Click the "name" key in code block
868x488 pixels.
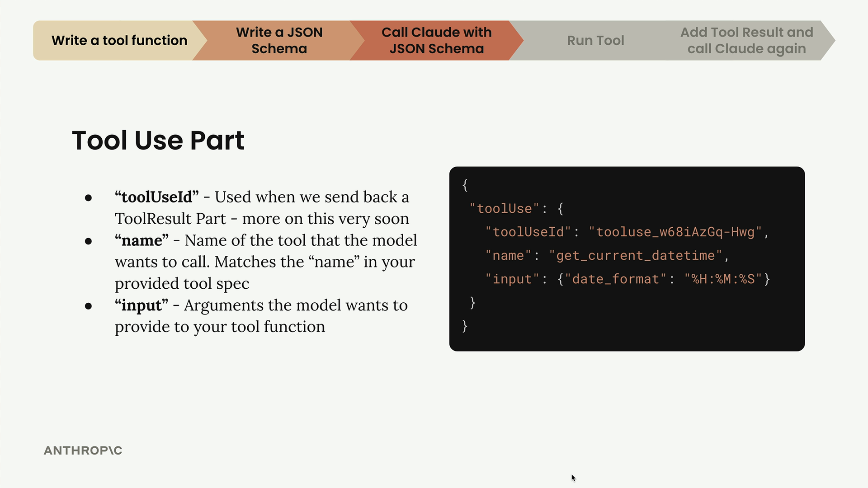coord(508,256)
